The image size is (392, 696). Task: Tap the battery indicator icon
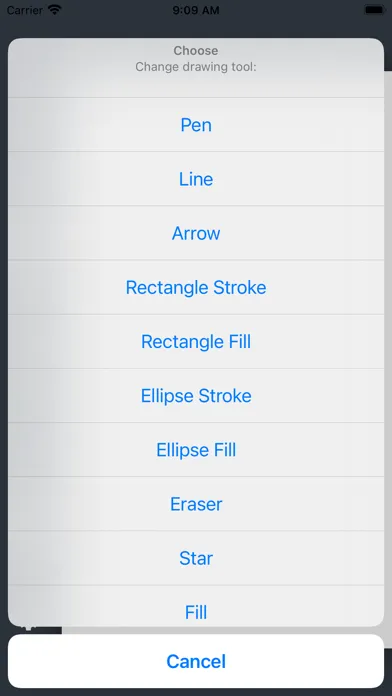374,10
